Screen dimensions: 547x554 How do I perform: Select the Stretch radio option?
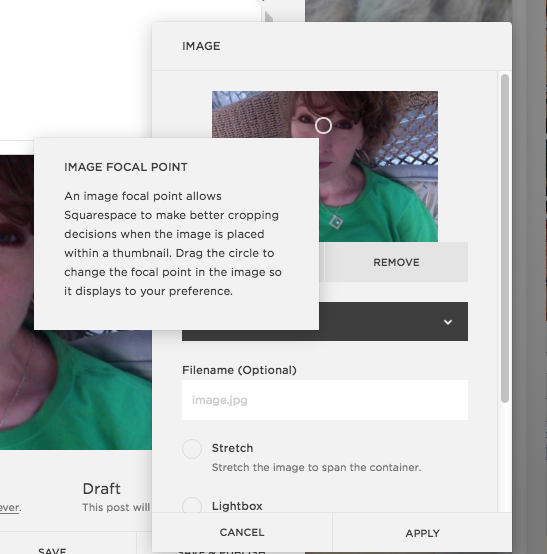pyautogui.click(x=192, y=449)
